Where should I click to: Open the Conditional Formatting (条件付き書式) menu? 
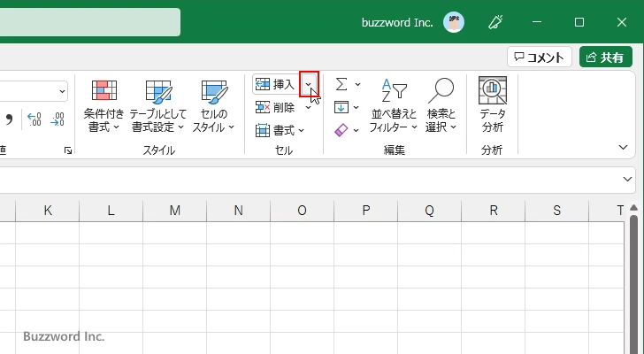tap(103, 105)
